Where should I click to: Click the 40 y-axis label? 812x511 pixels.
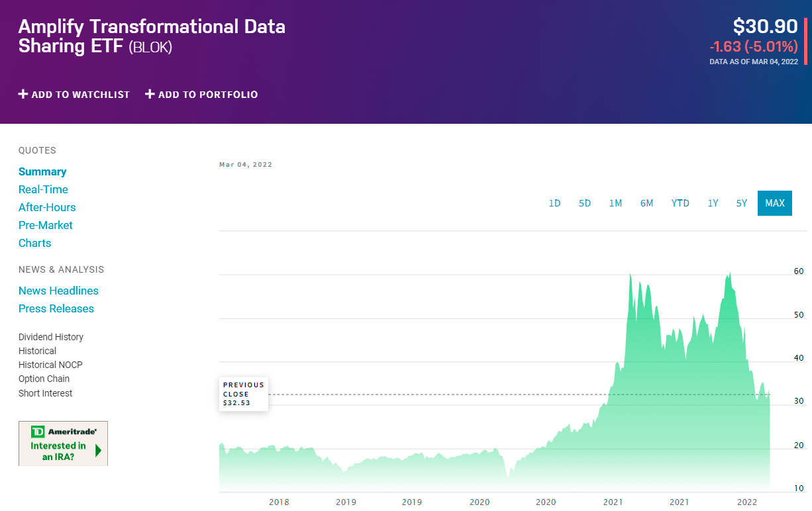pos(799,358)
